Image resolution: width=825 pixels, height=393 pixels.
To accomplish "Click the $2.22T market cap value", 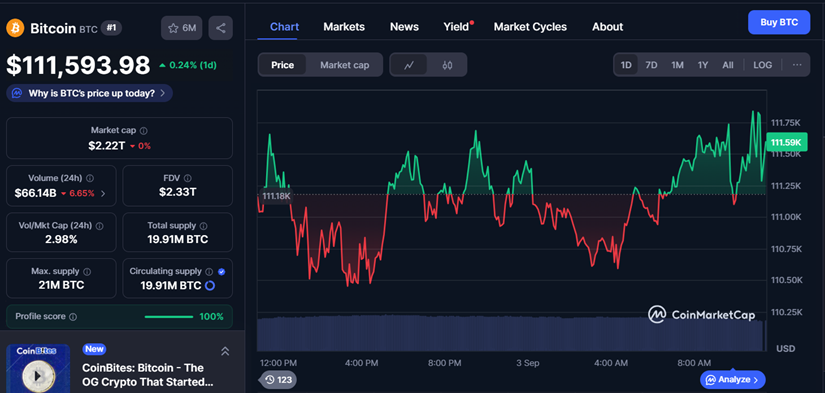I will 107,146.
